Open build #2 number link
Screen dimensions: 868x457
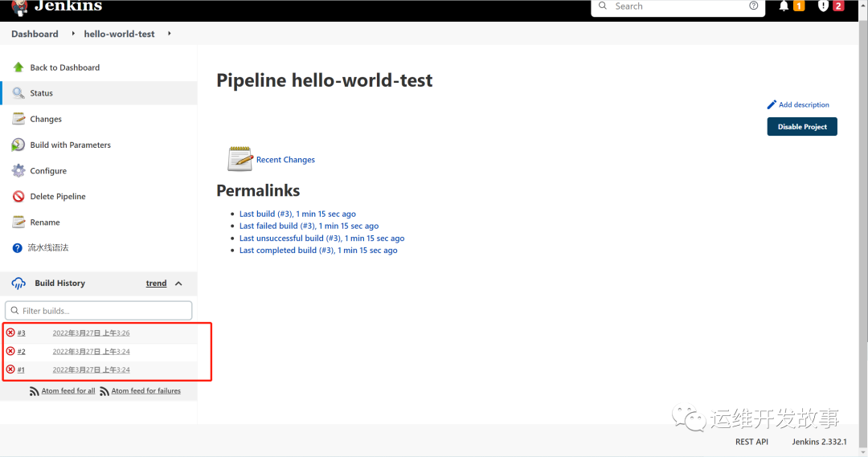pyautogui.click(x=21, y=351)
